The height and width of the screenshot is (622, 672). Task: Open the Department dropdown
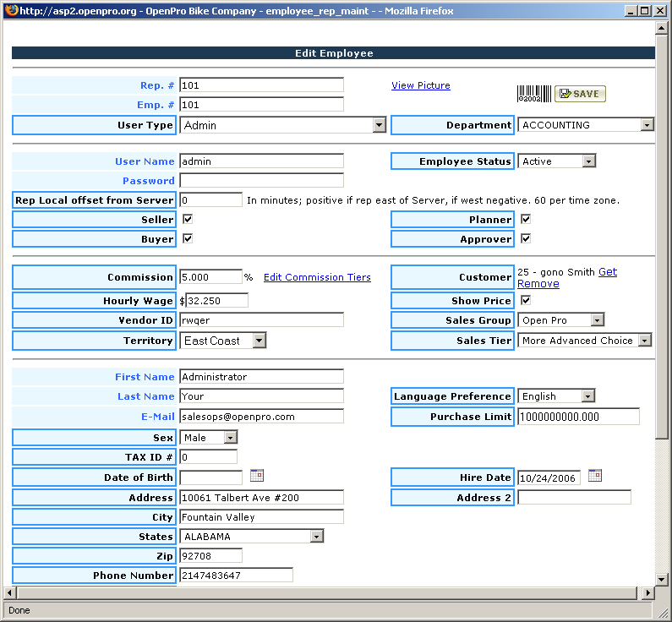[x=647, y=125]
